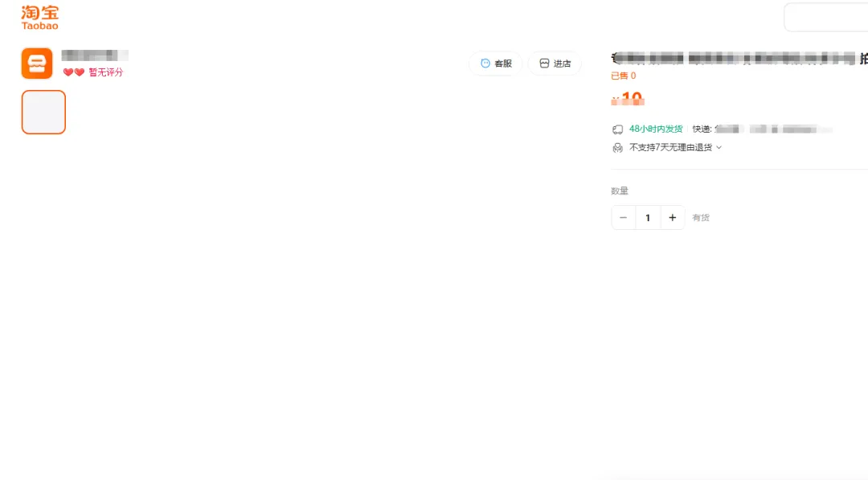
Task: Click the 不支持7天无理由退货 text
Action: [670, 147]
